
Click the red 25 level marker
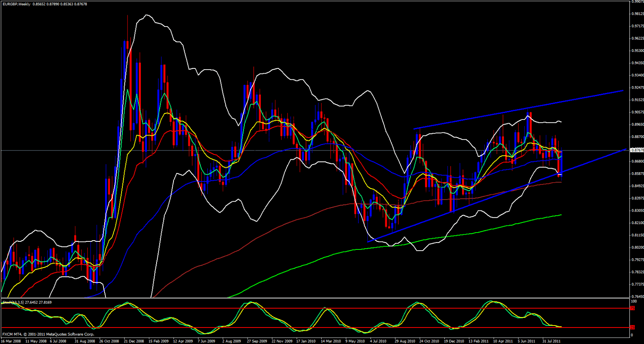[632, 327]
